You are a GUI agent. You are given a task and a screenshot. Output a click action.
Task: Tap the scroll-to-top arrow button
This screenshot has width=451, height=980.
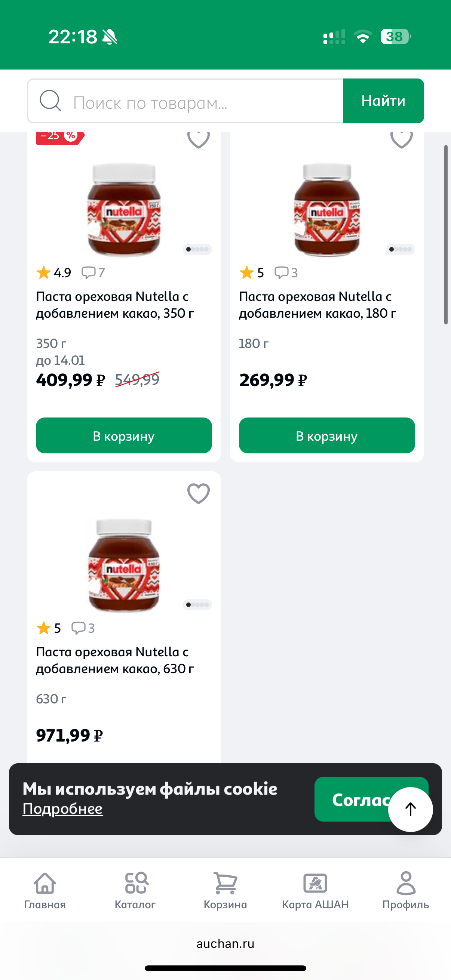click(410, 809)
